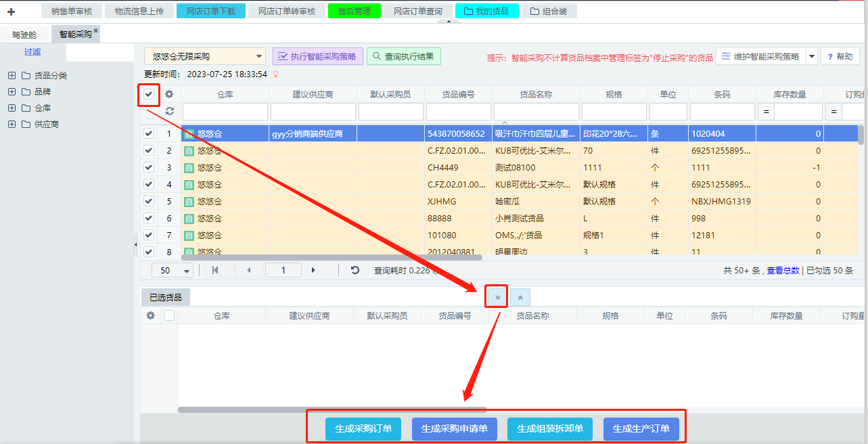Open the 悠悠仓无限采购 strategy dropdown
The image size is (868, 444).
pyautogui.click(x=204, y=57)
